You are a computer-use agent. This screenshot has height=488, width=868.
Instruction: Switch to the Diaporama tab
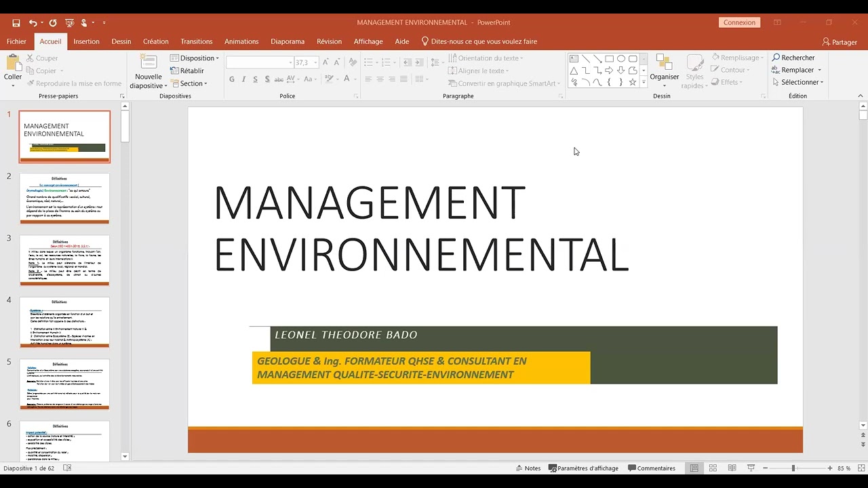288,41
